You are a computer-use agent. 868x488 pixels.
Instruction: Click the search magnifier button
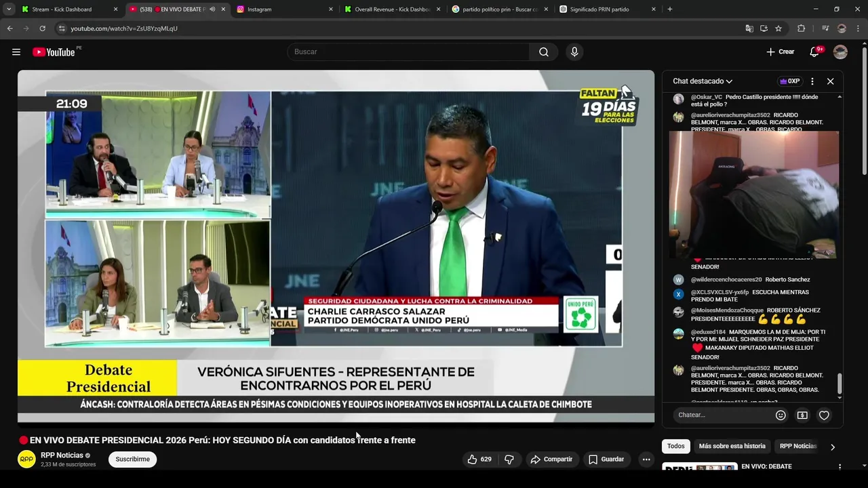click(x=544, y=52)
